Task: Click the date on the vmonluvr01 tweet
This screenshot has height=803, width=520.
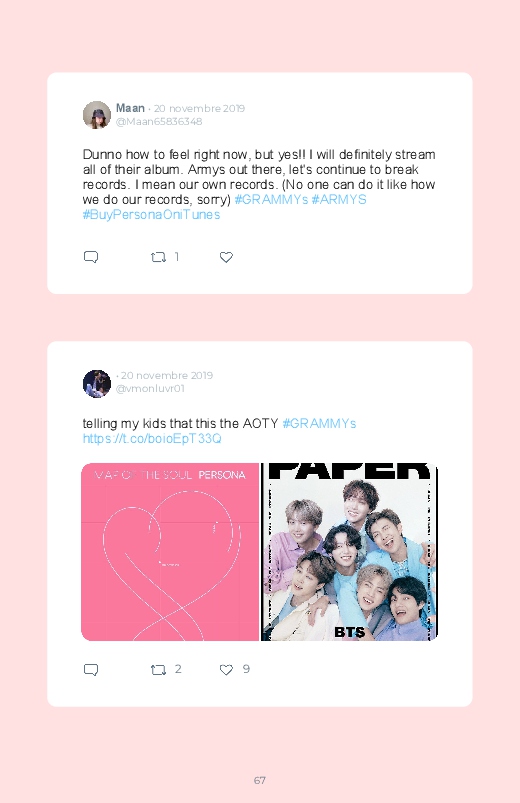Action: (x=167, y=375)
